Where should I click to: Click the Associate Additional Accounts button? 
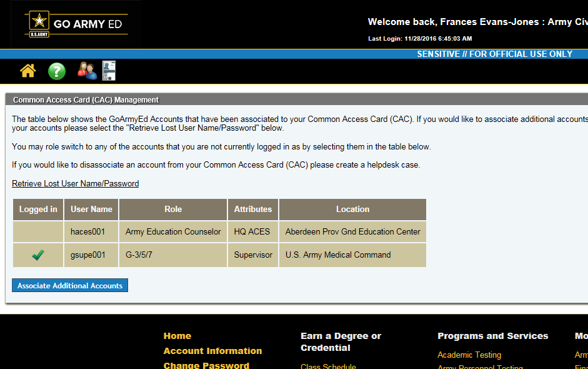coord(70,285)
